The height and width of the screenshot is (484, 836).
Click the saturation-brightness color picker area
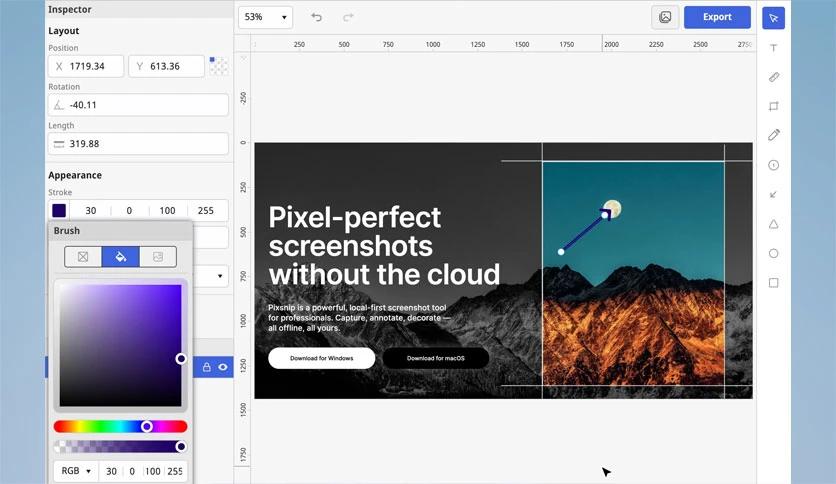pos(120,345)
